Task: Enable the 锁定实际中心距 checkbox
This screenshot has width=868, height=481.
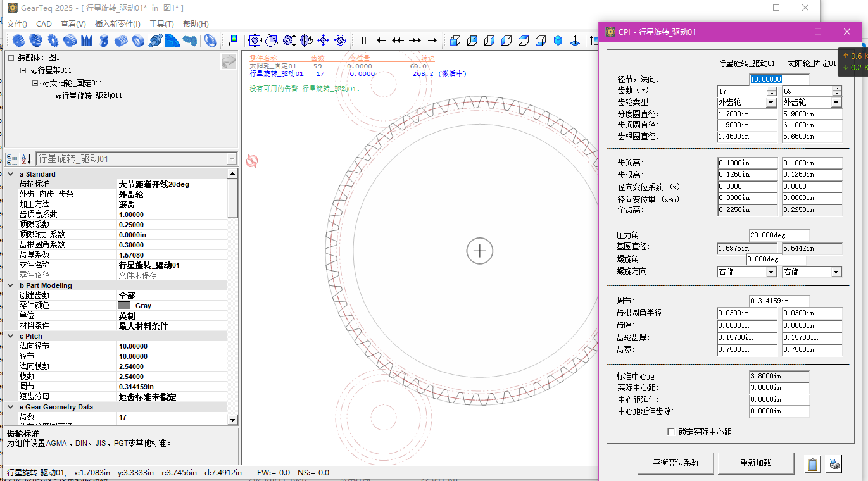Action: point(672,432)
